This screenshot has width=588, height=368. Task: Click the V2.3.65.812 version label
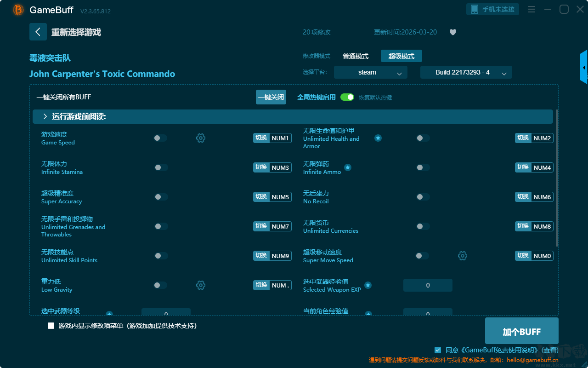click(96, 11)
